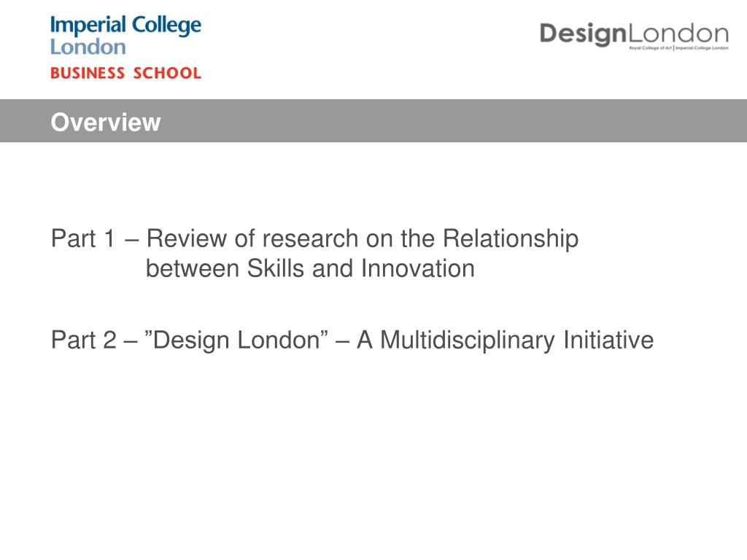Click the word Relationship in Part 1
The height and width of the screenshot is (560, 747).
point(511,238)
